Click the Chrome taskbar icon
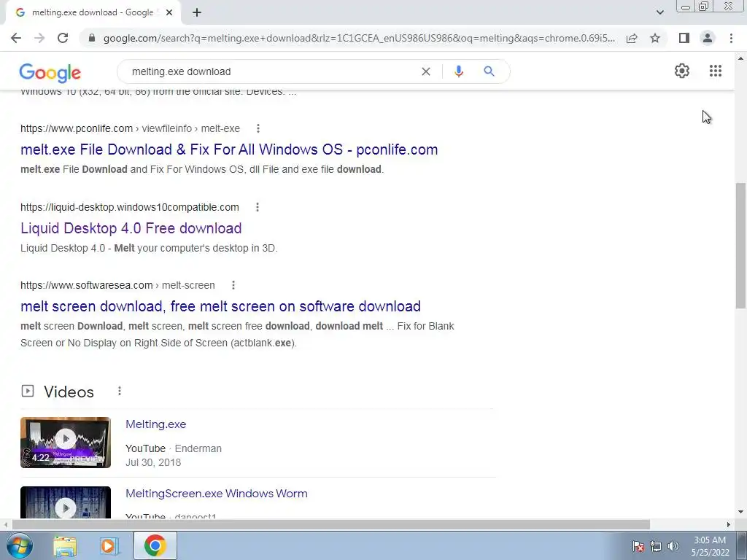Viewport: 747px width, 560px height. point(155,545)
